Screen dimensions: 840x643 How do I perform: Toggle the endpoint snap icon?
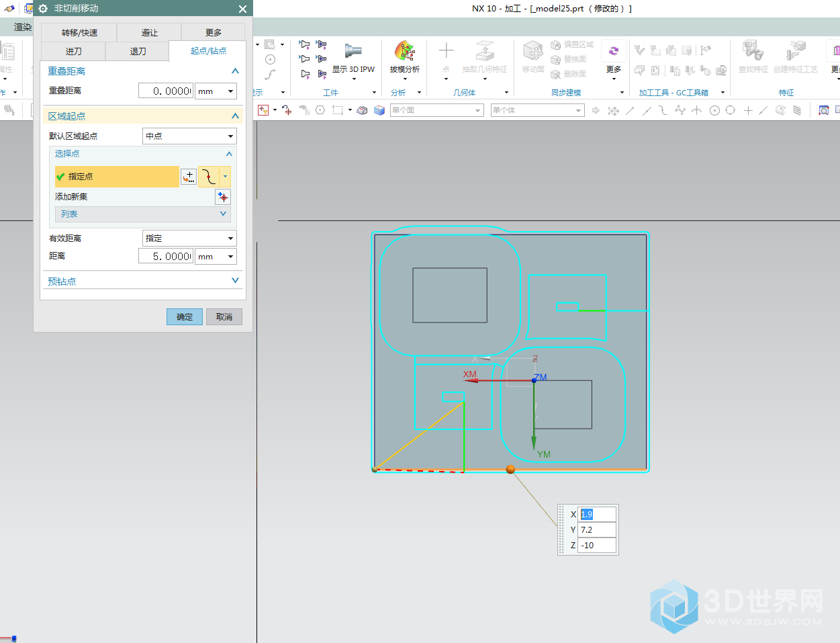pos(630,110)
